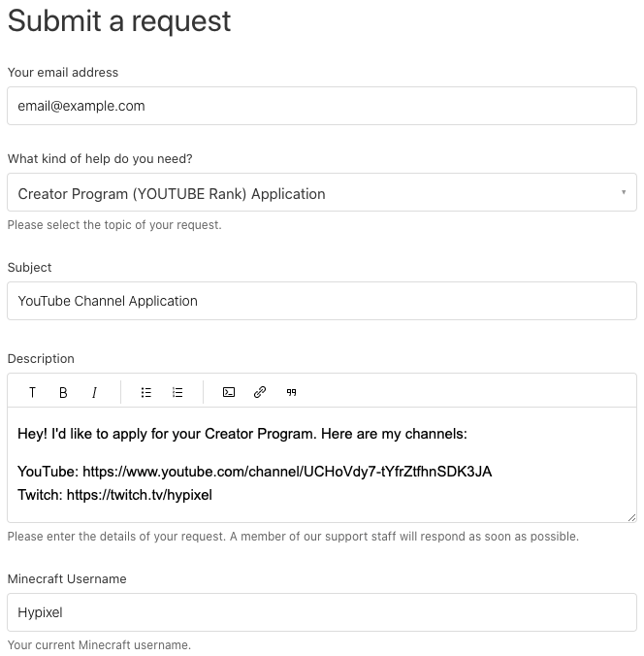Add a hyperlink with the link icon
The image size is (644, 656).
260,392
